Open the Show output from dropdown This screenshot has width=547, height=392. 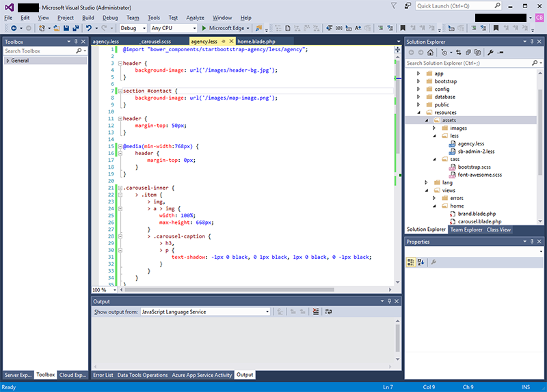pyautogui.click(x=206, y=312)
